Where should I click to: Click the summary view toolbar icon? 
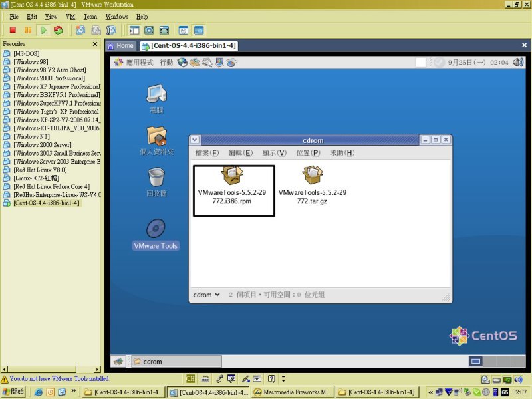click(184, 30)
